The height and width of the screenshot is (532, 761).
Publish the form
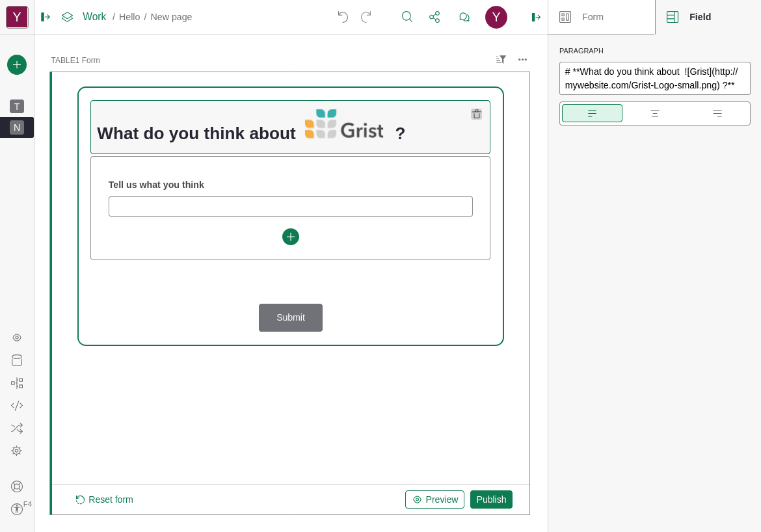(x=491, y=499)
